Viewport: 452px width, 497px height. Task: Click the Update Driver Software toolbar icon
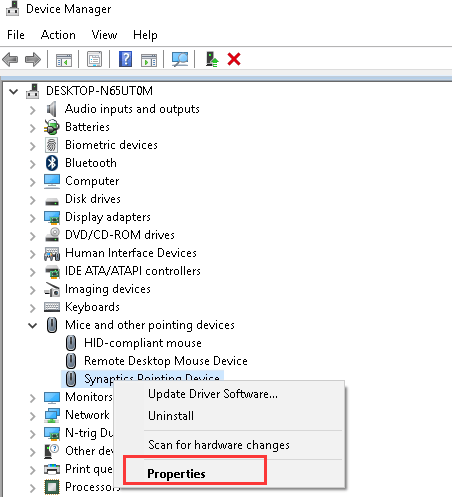(x=212, y=59)
